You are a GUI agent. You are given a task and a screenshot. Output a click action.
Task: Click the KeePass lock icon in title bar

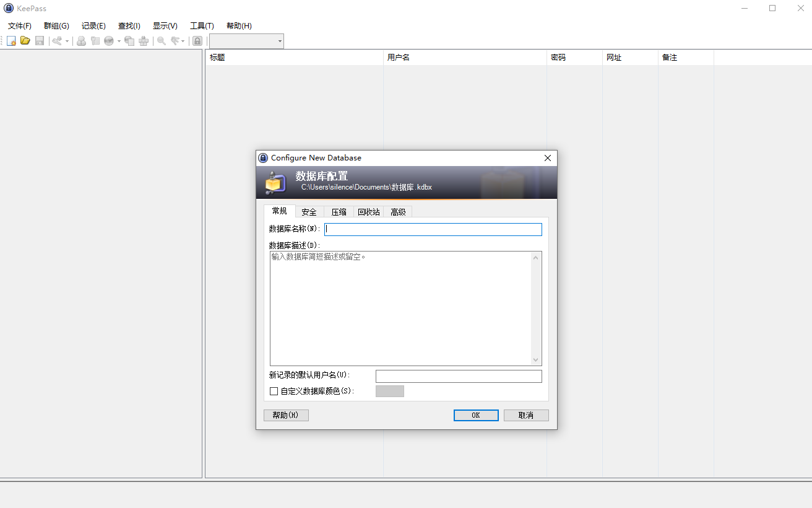tap(9, 8)
